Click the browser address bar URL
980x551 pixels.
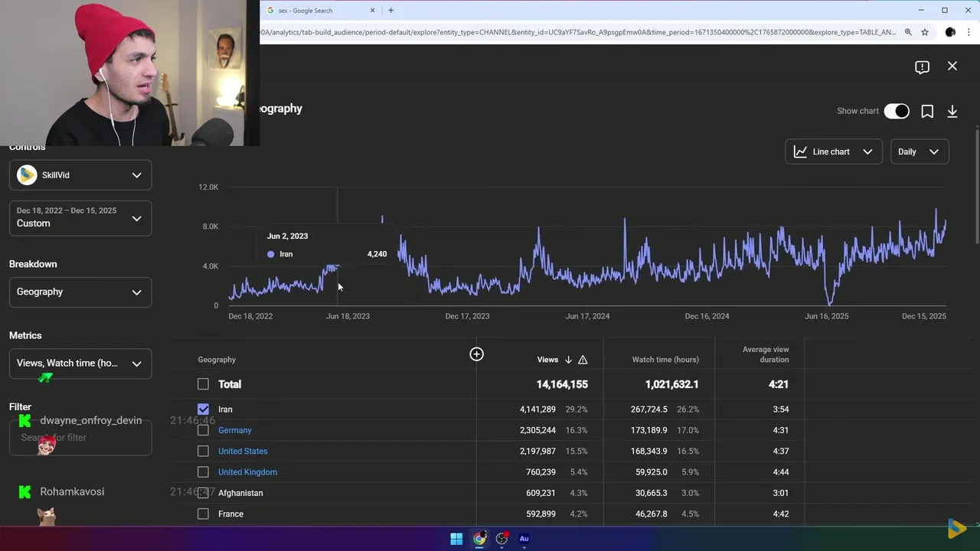[x=578, y=32]
